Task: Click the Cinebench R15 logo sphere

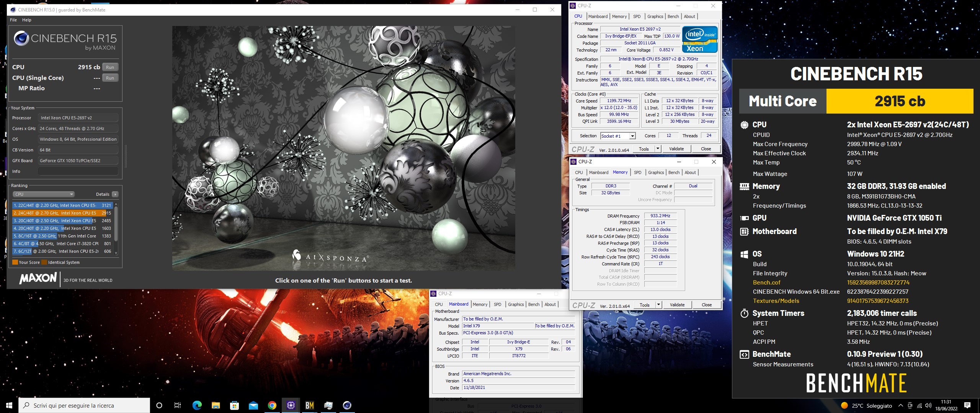Action: tap(21, 39)
